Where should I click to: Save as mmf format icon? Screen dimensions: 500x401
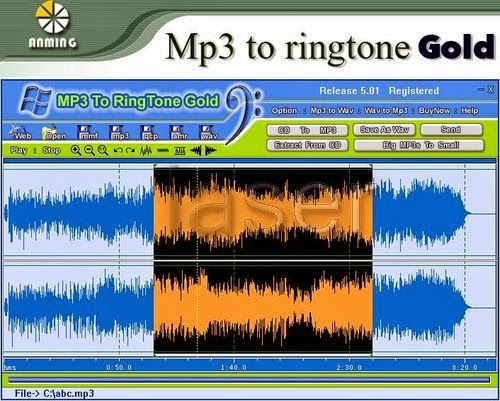coord(88,132)
